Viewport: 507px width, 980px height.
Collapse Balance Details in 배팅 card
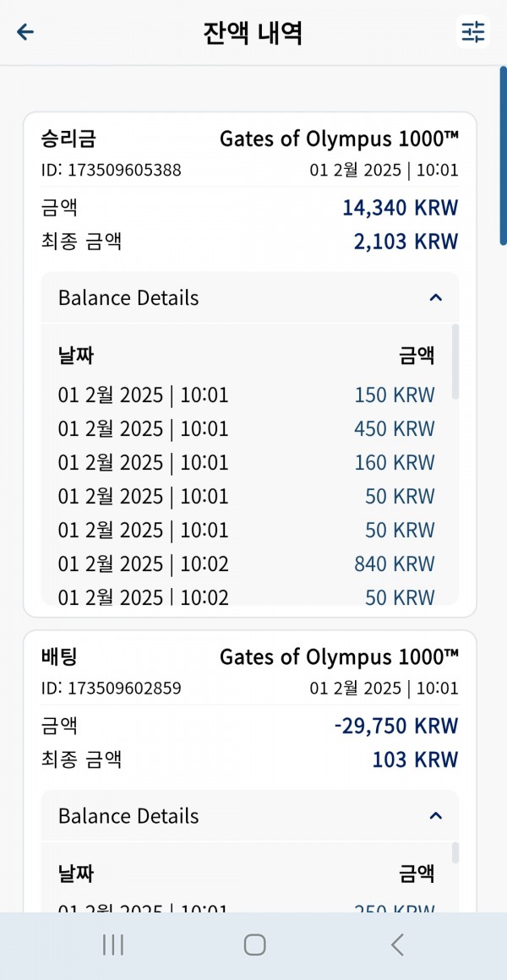point(436,815)
